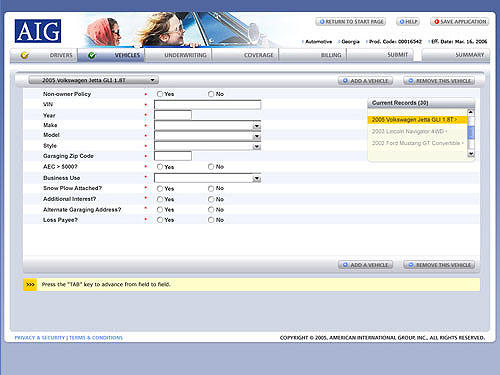Open the Summary tab
This screenshot has height=375, width=500.
pos(456,55)
